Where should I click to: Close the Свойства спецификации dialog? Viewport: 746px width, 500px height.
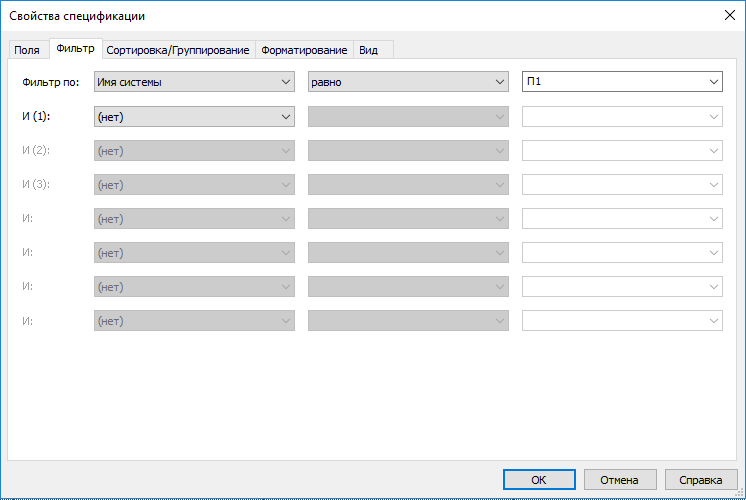(730, 16)
